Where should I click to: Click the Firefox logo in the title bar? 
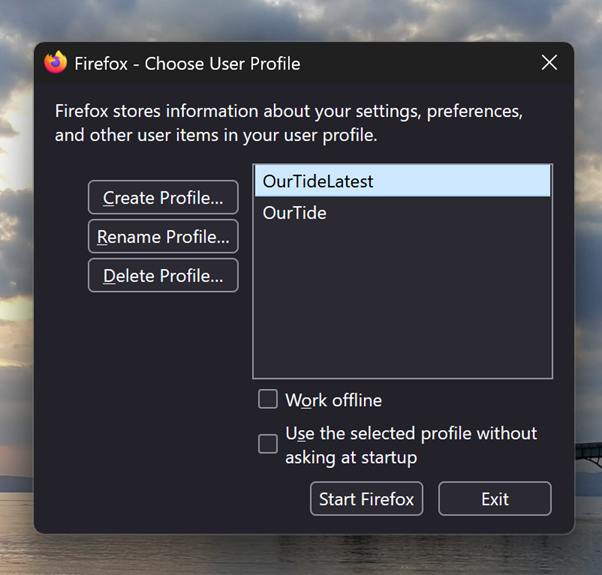coord(56,63)
